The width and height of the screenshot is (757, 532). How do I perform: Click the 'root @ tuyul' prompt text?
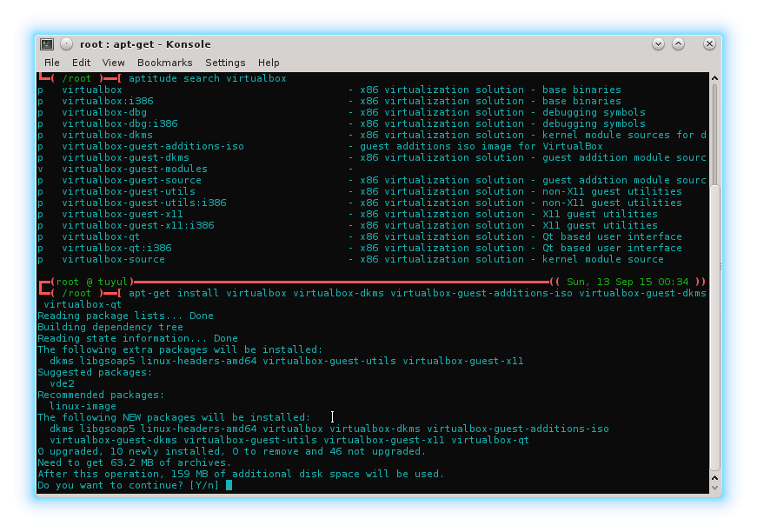(92, 282)
